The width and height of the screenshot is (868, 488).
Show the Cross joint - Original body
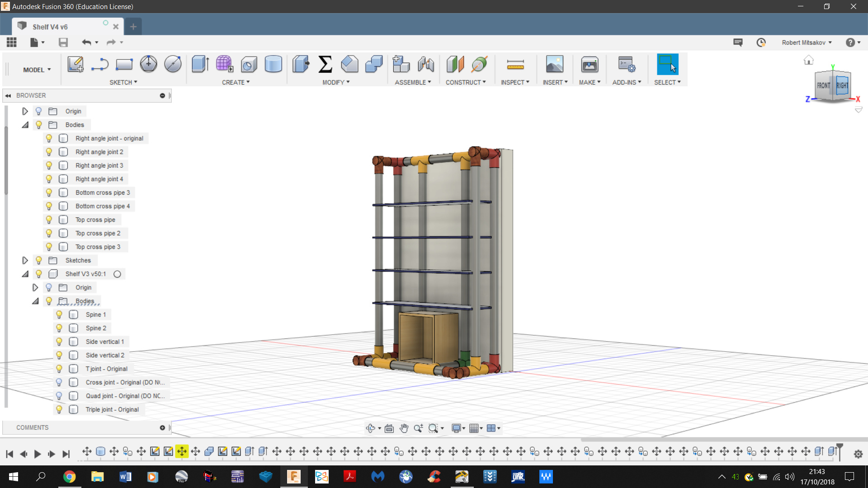point(59,382)
